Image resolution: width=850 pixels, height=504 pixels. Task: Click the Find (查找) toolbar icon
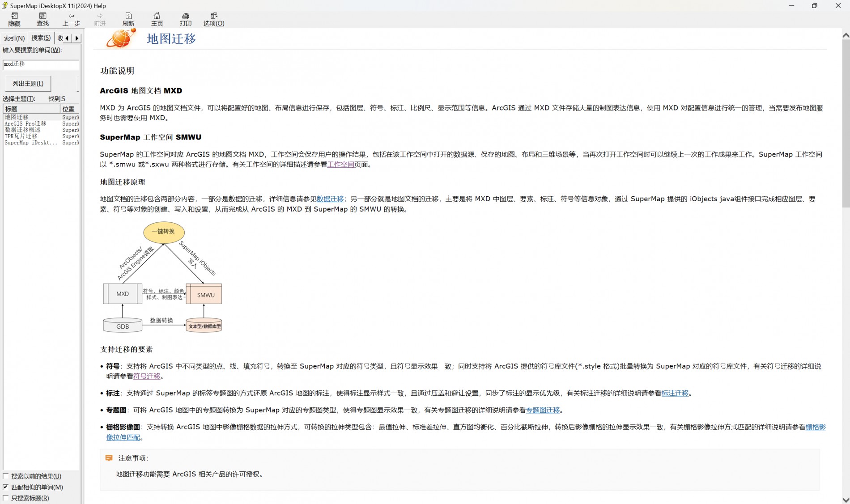click(x=42, y=19)
